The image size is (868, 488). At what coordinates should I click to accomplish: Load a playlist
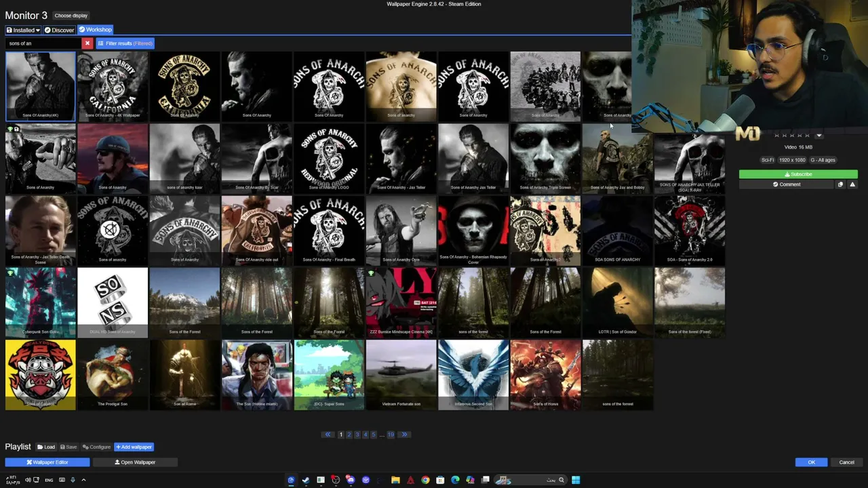[46, 447]
